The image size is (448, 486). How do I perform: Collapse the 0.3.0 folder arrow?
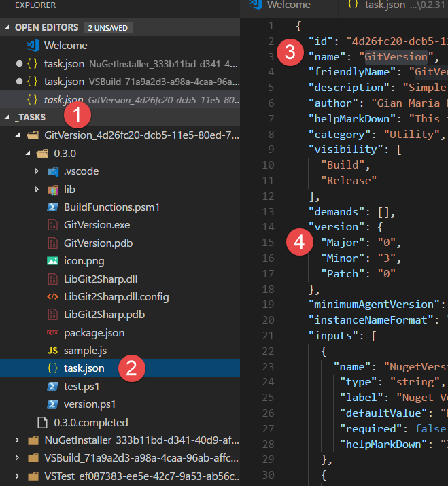pos(28,153)
